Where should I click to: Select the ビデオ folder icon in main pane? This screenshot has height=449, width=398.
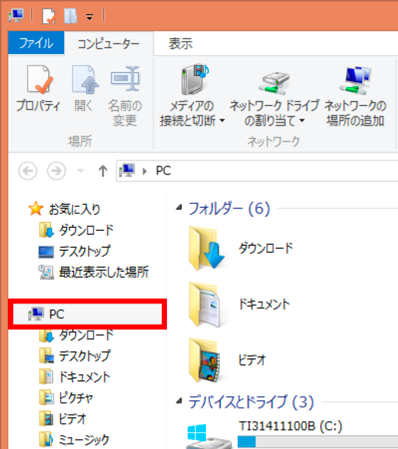click(205, 360)
